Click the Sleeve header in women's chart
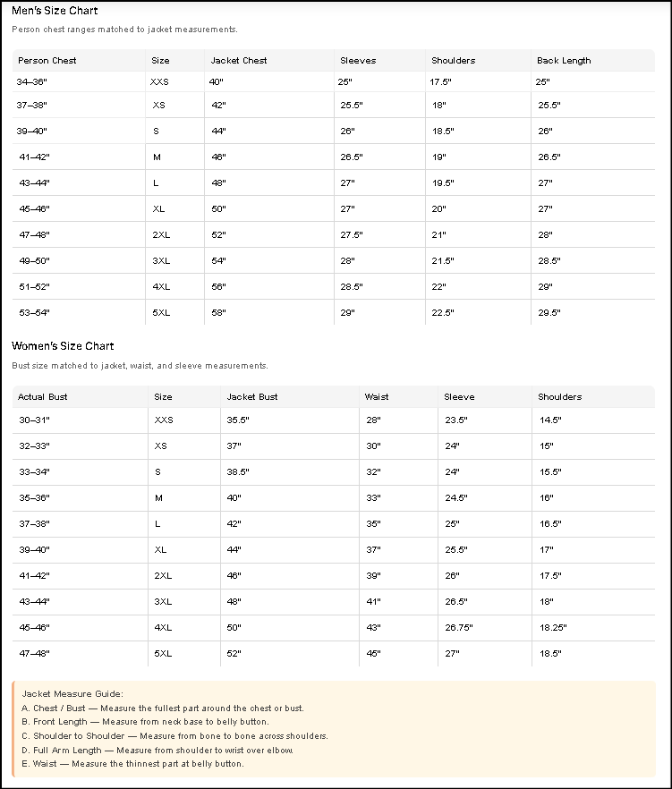Image resolution: width=672 pixels, height=789 pixels. 460,397
